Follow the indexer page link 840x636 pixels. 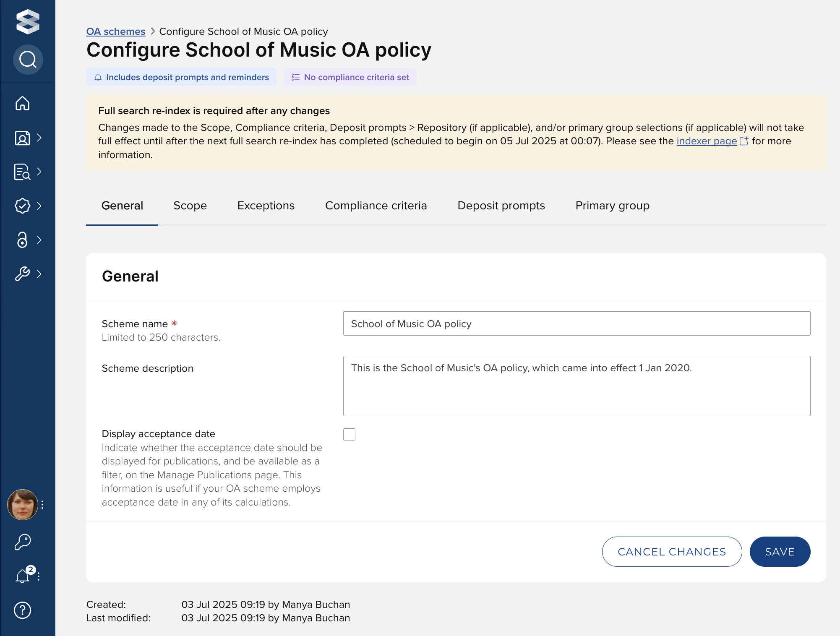click(707, 141)
